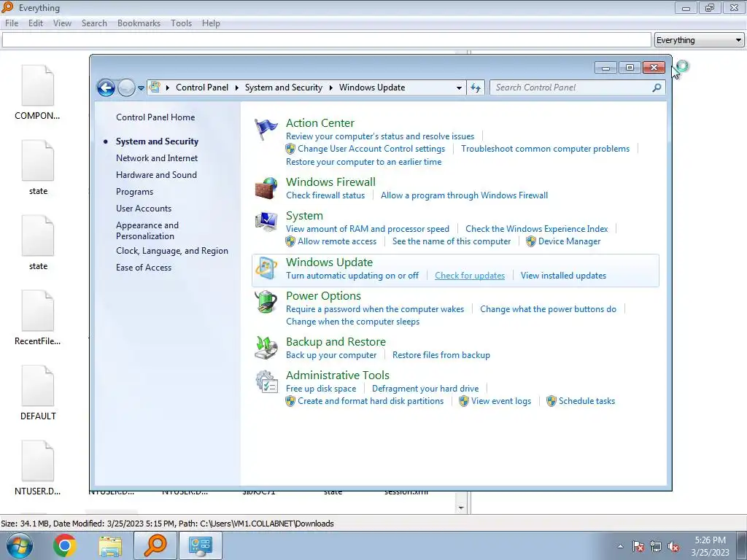Click the Check for updates link
This screenshot has width=747, height=560.
click(470, 275)
